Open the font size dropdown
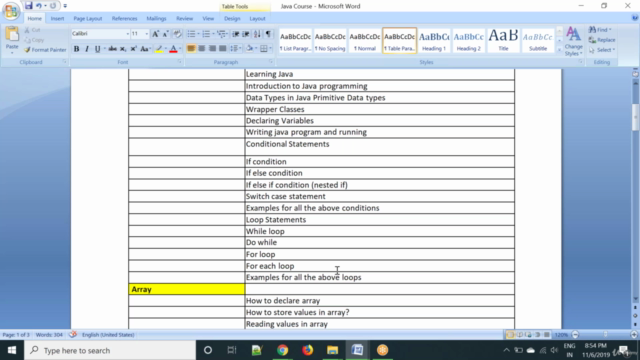 pos(147,34)
